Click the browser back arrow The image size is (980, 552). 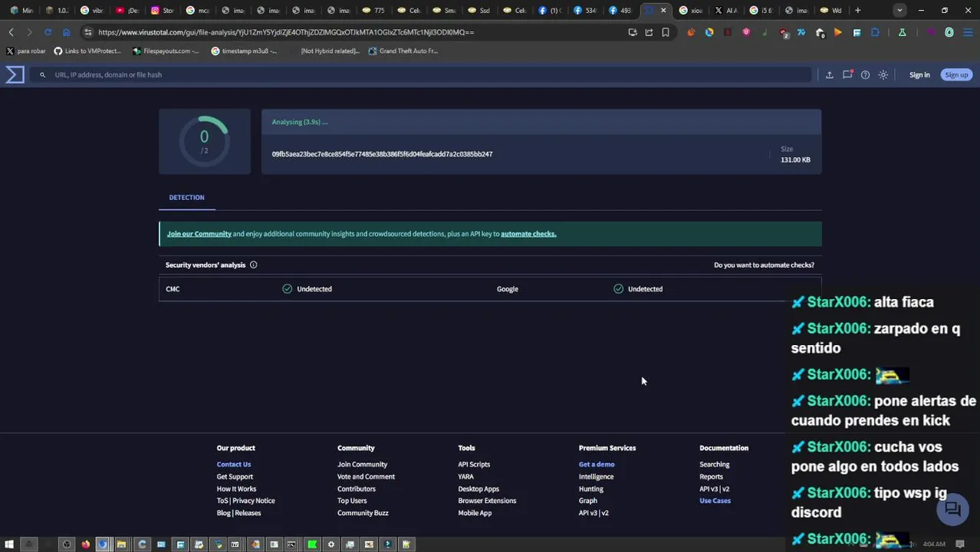click(x=11, y=32)
